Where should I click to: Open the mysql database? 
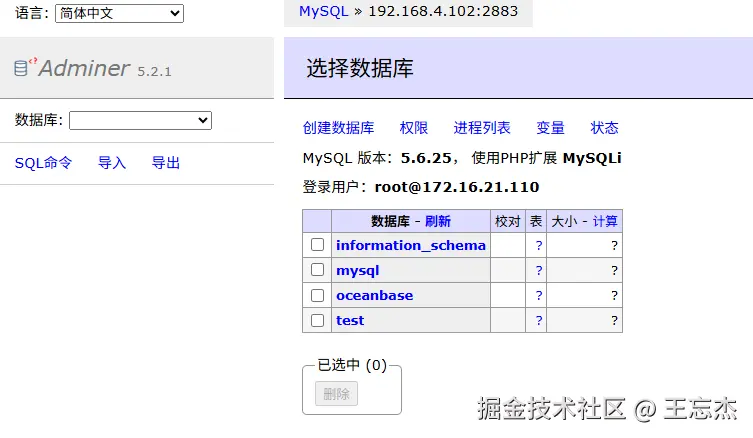coord(357,270)
